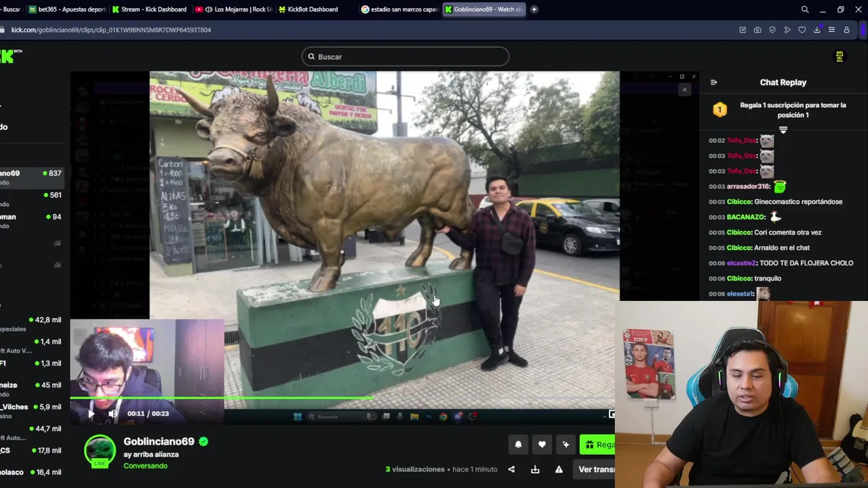868x488 pixels.
Task: Select the Goblinciano69 - Watch clip tab
Action: [x=484, y=9]
